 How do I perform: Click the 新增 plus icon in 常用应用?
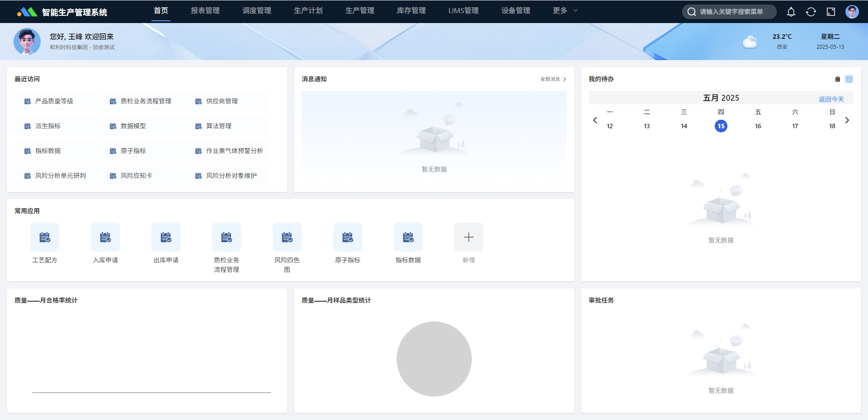pyautogui.click(x=468, y=237)
